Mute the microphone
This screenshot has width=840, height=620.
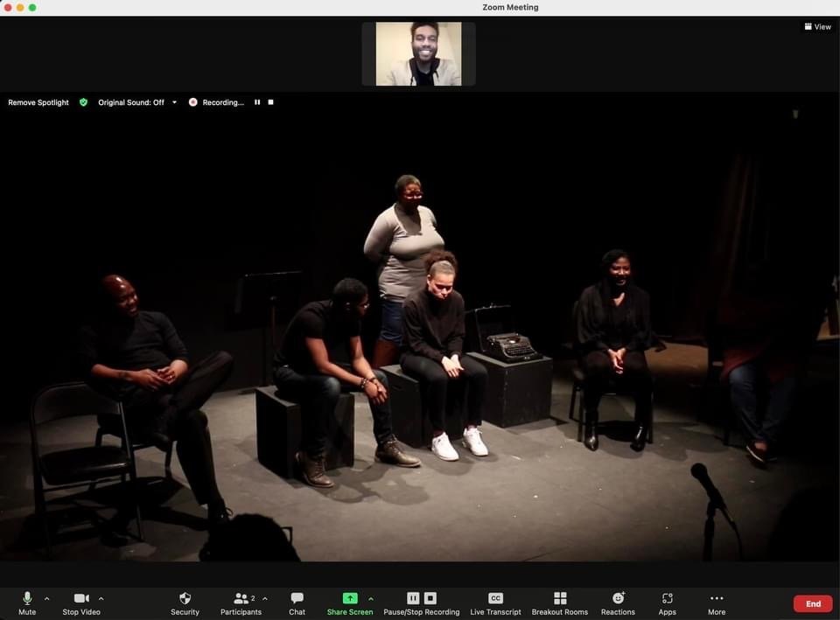pos(27,603)
